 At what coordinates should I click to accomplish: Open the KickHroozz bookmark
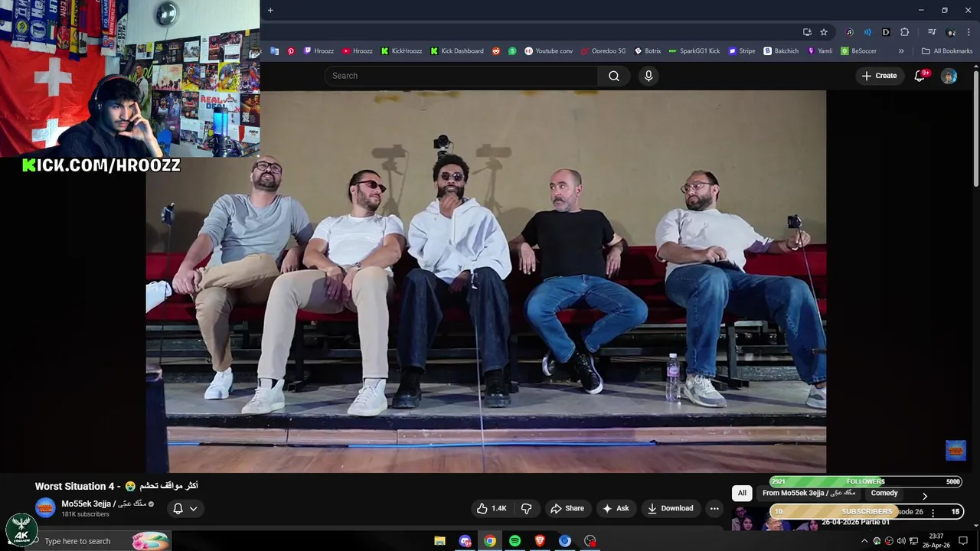pyautogui.click(x=401, y=51)
